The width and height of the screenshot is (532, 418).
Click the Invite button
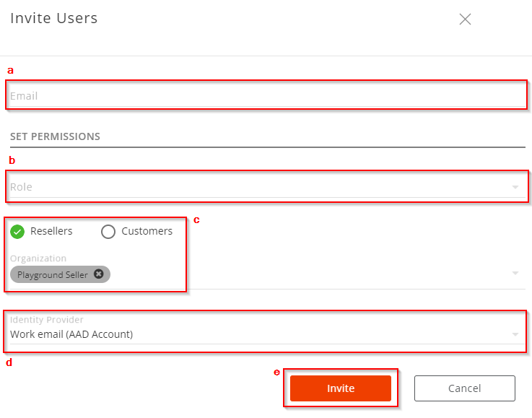(340, 388)
